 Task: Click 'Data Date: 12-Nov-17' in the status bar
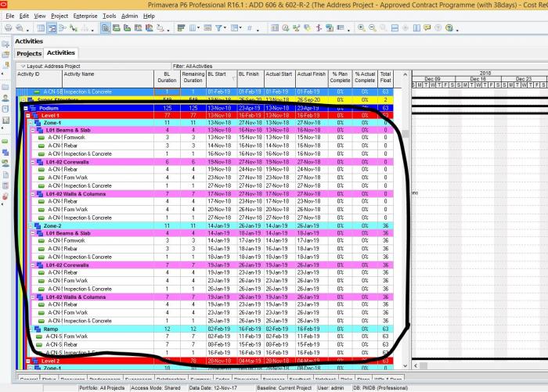pos(213,388)
